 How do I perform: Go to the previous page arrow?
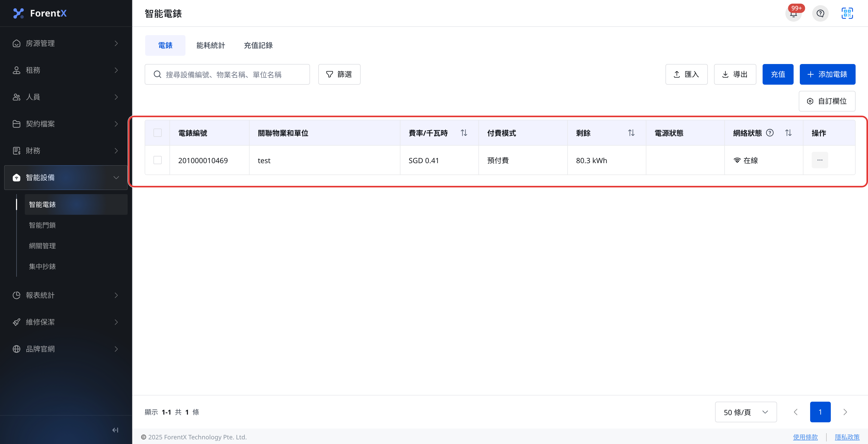coord(796,412)
